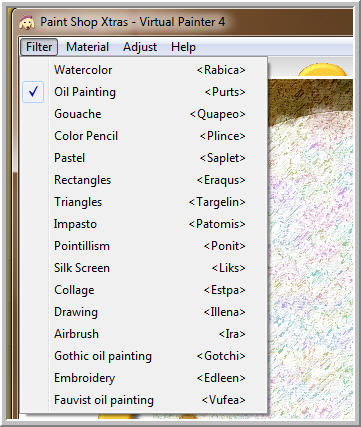Click the colored-pencil preview image
Viewport: 361px width, 427px height.
click(x=310, y=248)
